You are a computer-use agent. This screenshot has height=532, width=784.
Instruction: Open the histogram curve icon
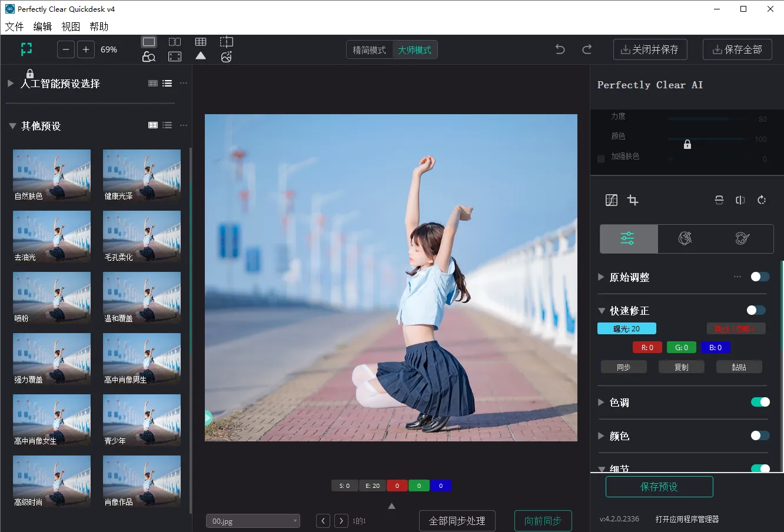pos(612,200)
